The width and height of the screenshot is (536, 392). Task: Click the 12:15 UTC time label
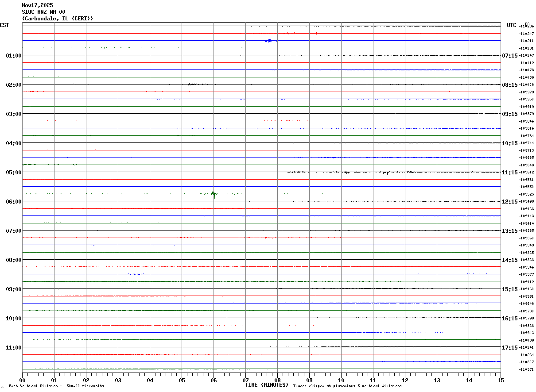(510, 202)
